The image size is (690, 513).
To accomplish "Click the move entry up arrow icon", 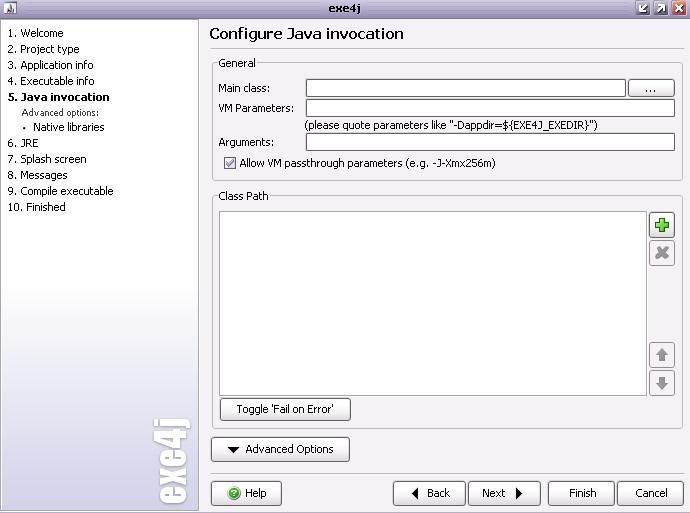I will point(661,355).
